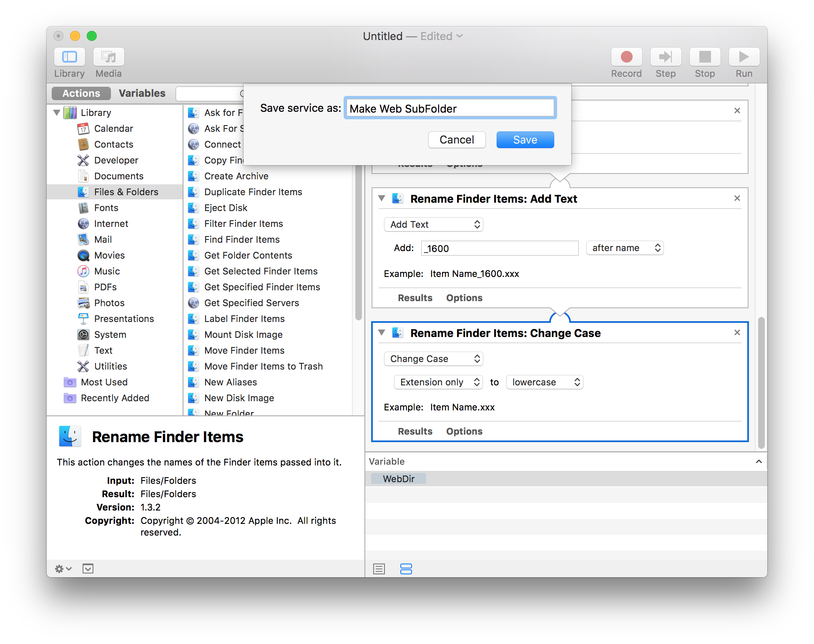The height and width of the screenshot is (644, 814).
Task: Select the WebDir variable row
Action: point(566,479)
